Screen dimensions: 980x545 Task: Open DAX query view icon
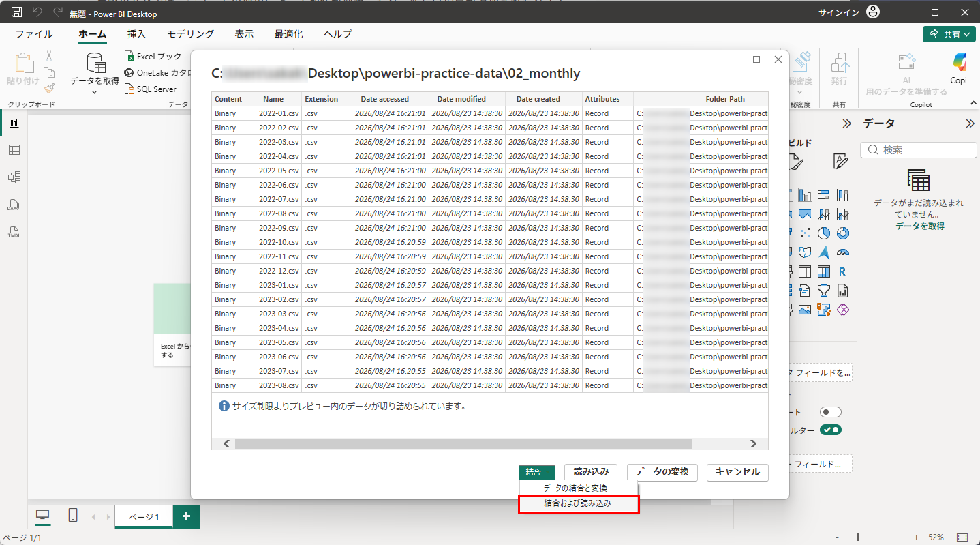click(x=14, y=205)
